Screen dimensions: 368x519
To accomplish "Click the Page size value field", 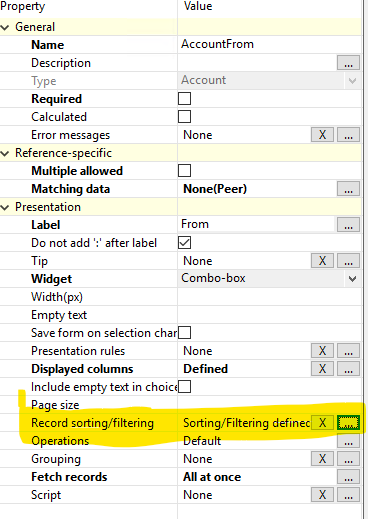I will 269,405.
